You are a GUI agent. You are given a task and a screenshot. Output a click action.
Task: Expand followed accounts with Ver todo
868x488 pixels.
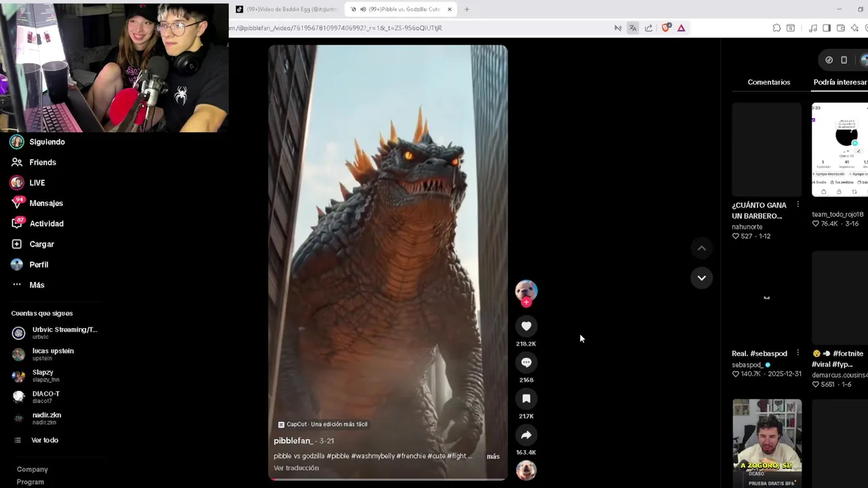coord(37,440)
